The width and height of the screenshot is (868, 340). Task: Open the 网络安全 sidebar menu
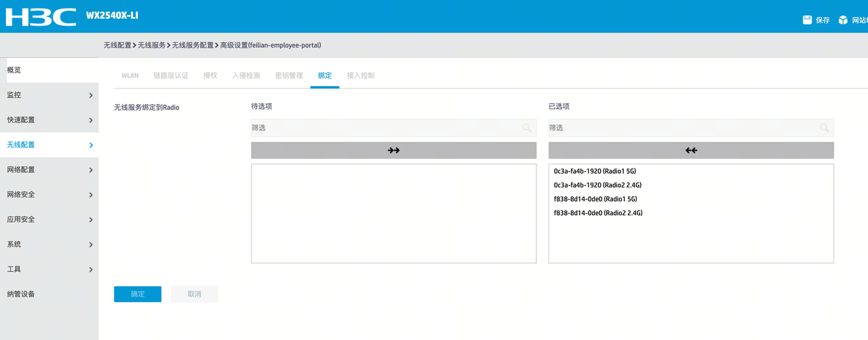pos(50,194)
